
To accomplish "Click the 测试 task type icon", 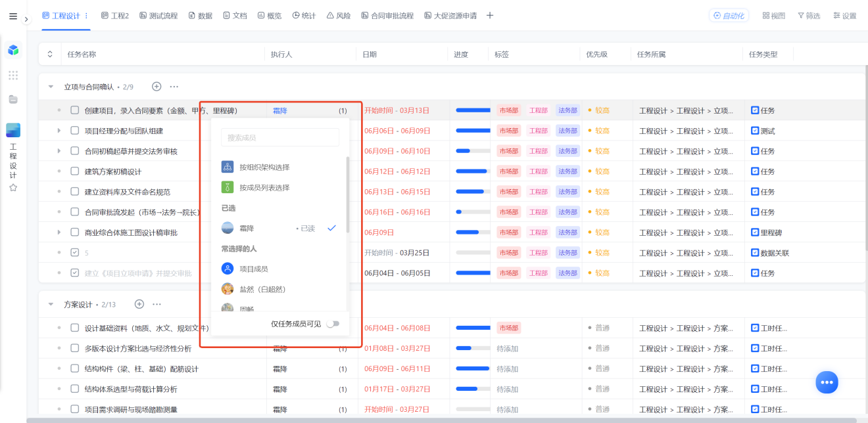I will pos(755,131).
